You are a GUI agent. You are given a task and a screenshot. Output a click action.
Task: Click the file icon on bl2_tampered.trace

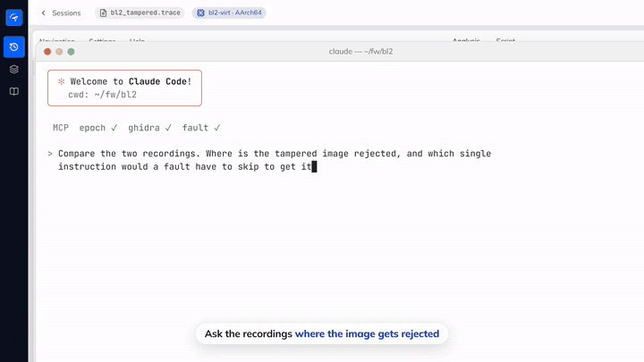pyautogui.click(x=104, y=13)
